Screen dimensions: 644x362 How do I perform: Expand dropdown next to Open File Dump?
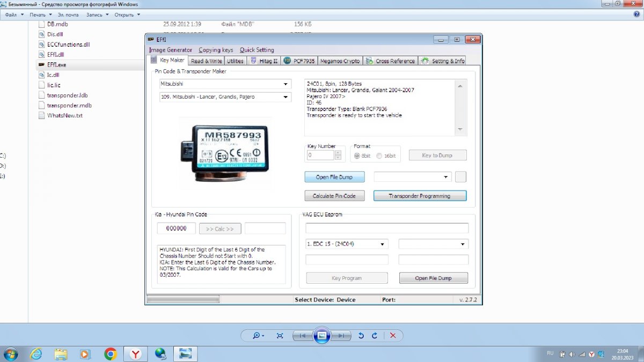[x=447, y=177]
